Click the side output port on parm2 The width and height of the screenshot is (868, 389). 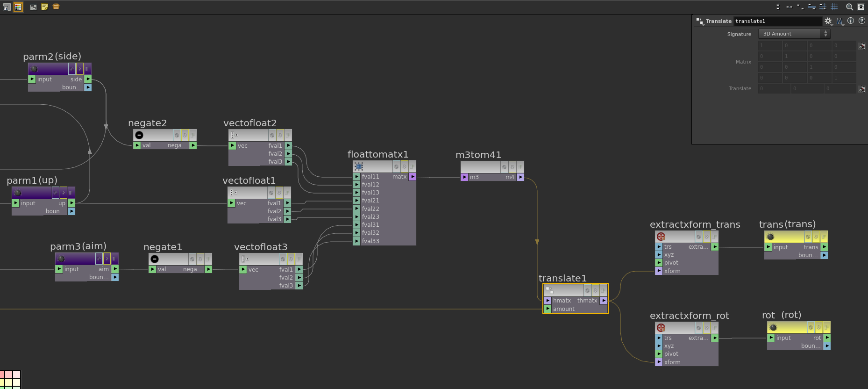pyautogui.click(x=88, y=79)
